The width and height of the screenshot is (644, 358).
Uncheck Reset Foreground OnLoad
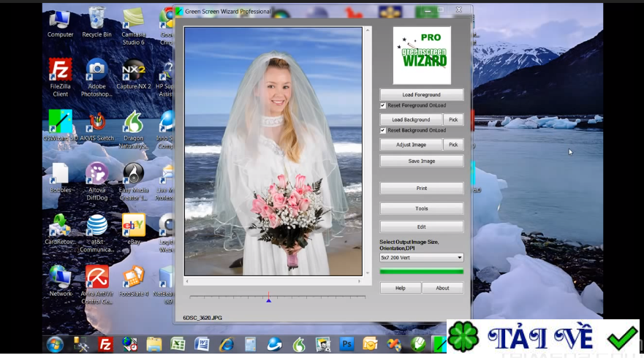pos(383,106)
